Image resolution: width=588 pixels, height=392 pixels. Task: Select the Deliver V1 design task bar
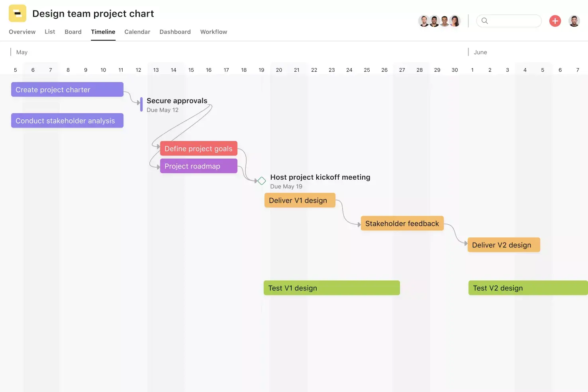pos(300,200)
